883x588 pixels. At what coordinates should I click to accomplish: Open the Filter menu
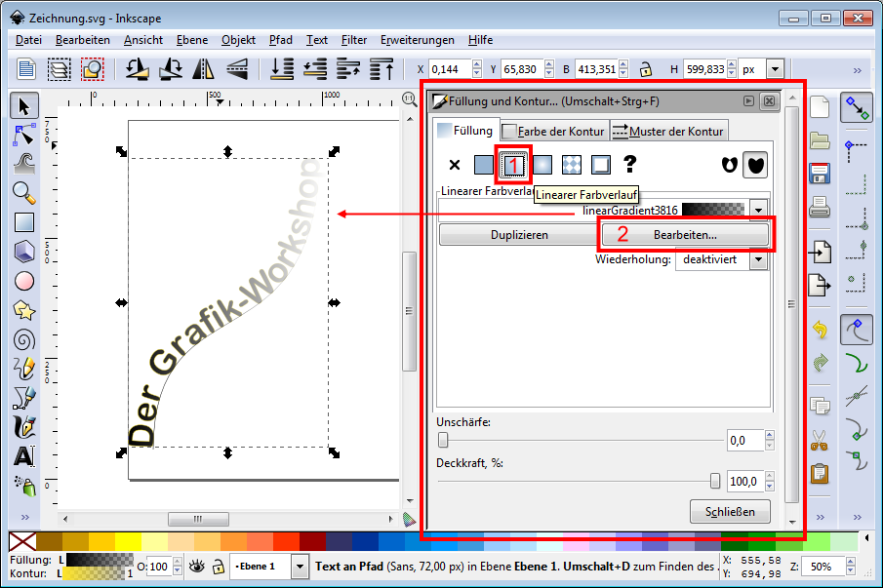pyautogui.click(x=353, y=40)
